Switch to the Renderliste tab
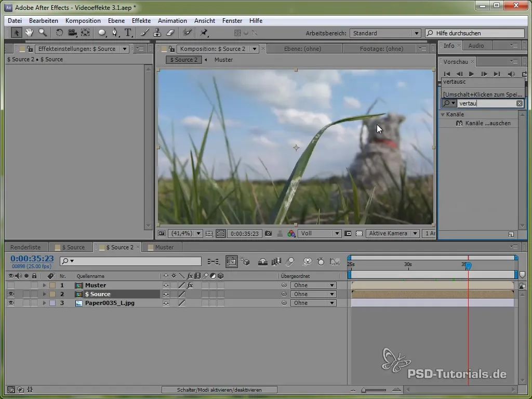Viewport: 532px width, 399px height. 25,247
